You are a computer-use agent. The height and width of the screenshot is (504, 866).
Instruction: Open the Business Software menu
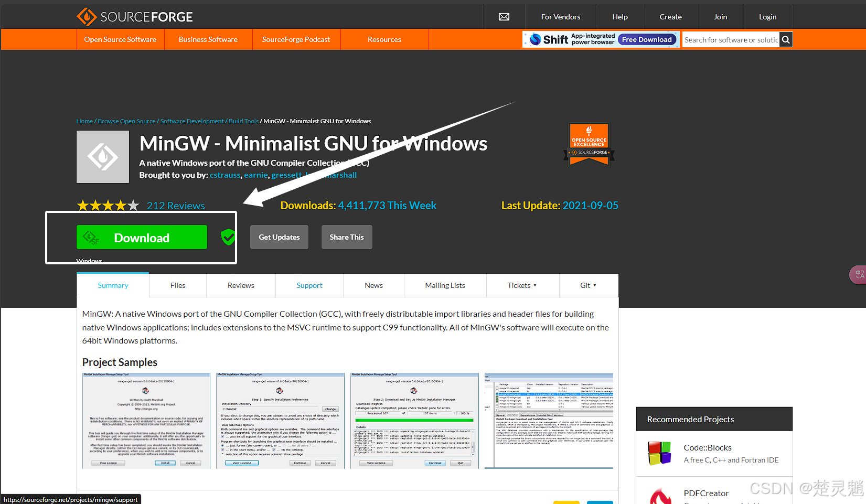[208, 39]
